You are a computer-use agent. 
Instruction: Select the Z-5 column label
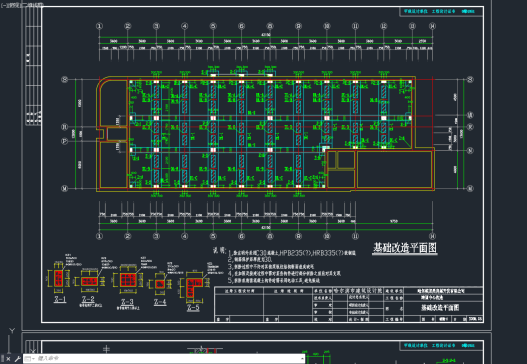point(193,308)
